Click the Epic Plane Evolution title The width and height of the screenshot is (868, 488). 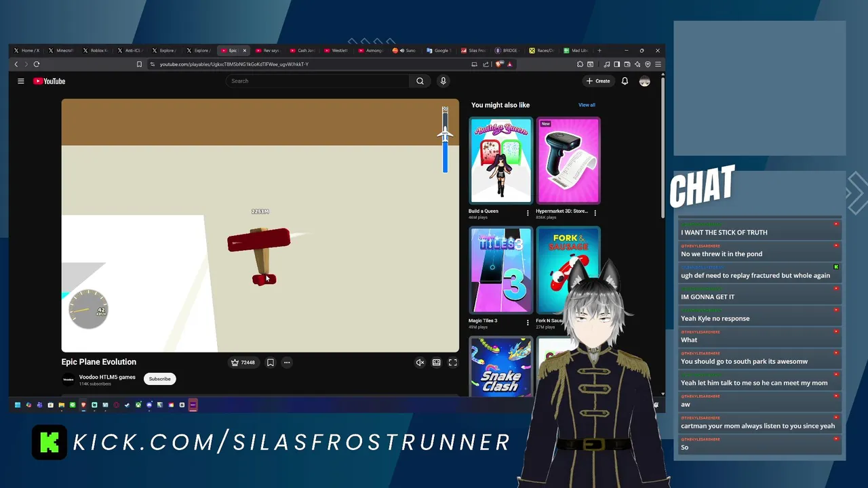coord(99,362)
